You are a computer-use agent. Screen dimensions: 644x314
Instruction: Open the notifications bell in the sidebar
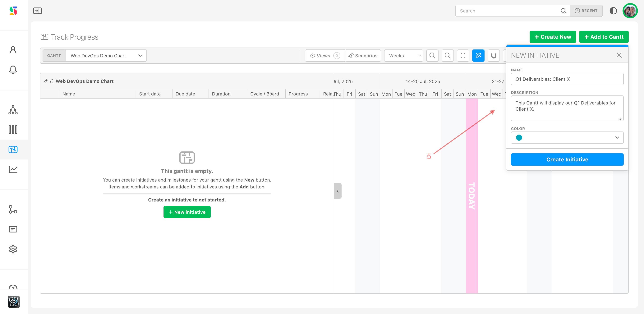click(x=13, y=70)
